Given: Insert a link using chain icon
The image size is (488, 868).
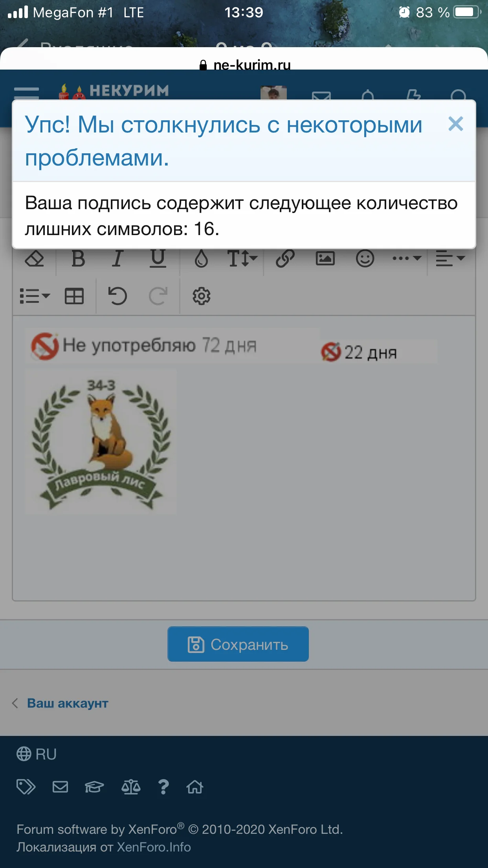Looking at the screenshot, I should point(285,259).
